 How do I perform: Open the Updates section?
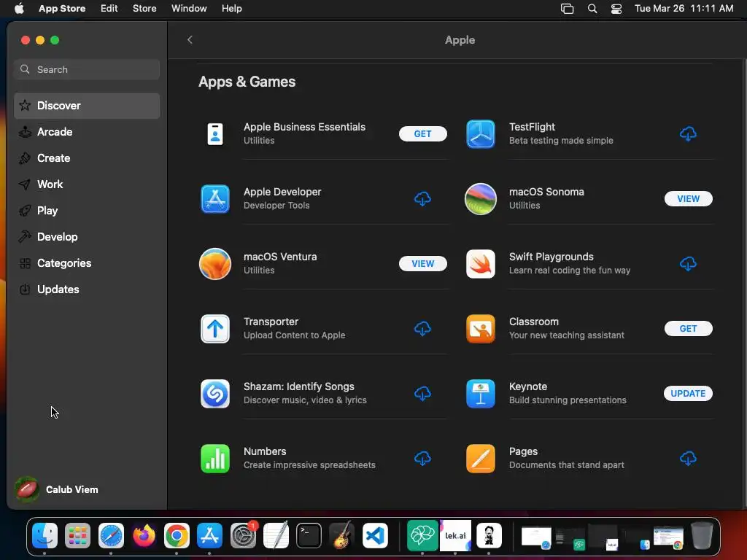pos(87,289)
